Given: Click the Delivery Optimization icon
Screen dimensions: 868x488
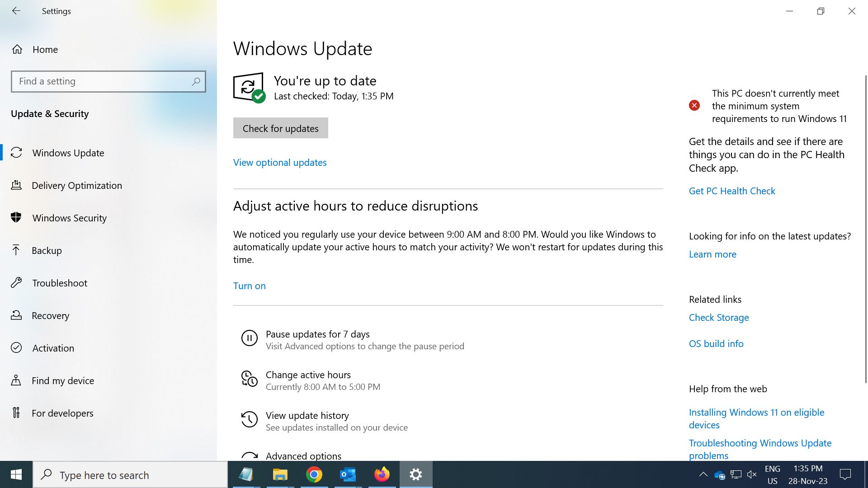Looking at the screenshot, I should (17, 185).
